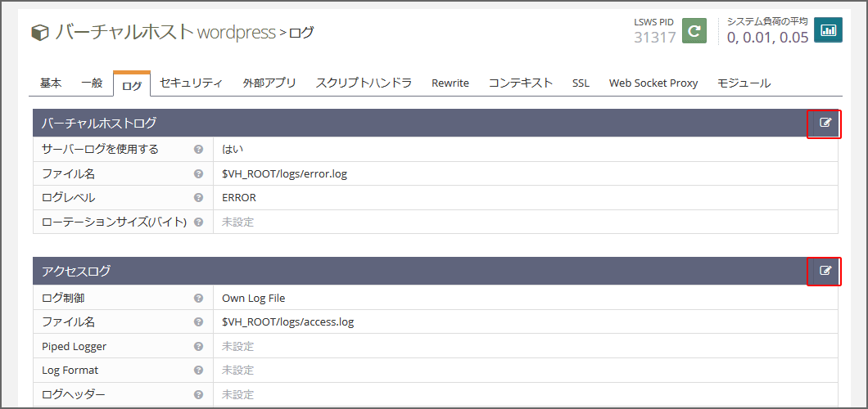The width and height of the screenshot is (868, 409).
Task: Click the virtual host cube icon
Action: click(x=40, y=33)
